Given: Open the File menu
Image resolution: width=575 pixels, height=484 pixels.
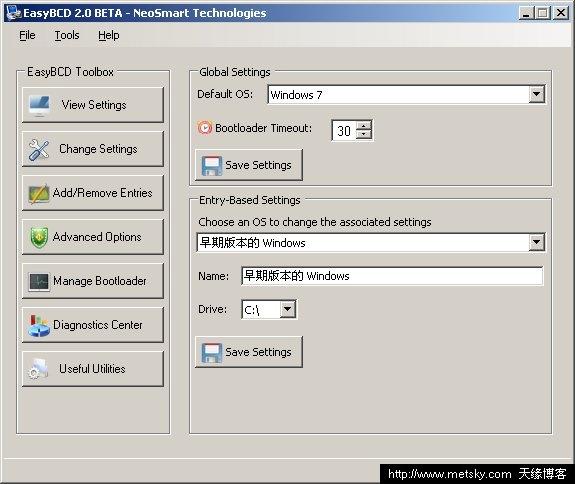Looking at the screenshot, I should point(27,35).
